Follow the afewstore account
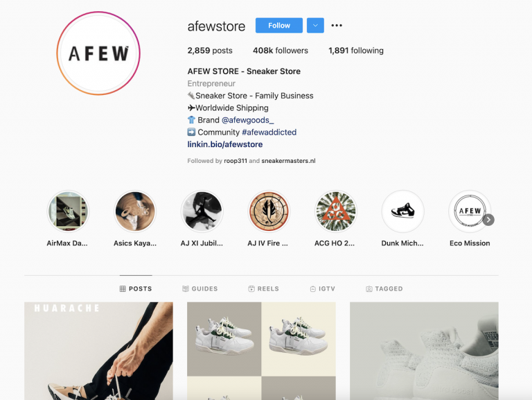Image resolution: width=532 pixels, height=400 pixels. 279,26
